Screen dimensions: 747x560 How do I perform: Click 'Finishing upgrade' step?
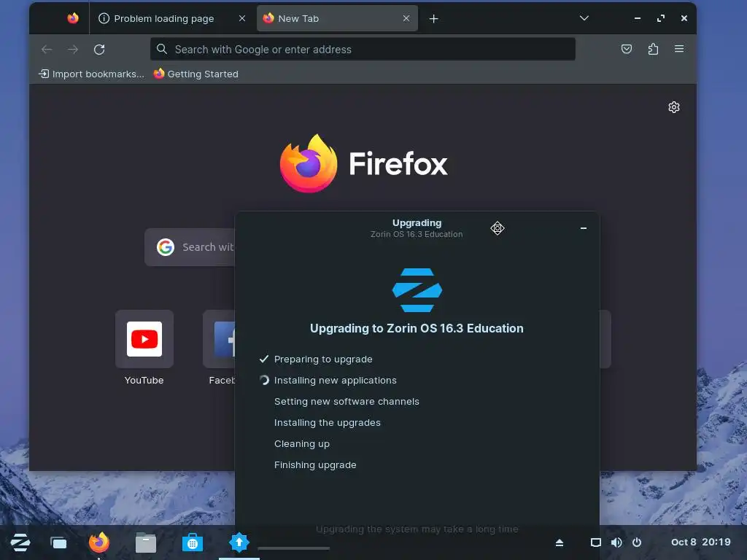tap(315, 464)
